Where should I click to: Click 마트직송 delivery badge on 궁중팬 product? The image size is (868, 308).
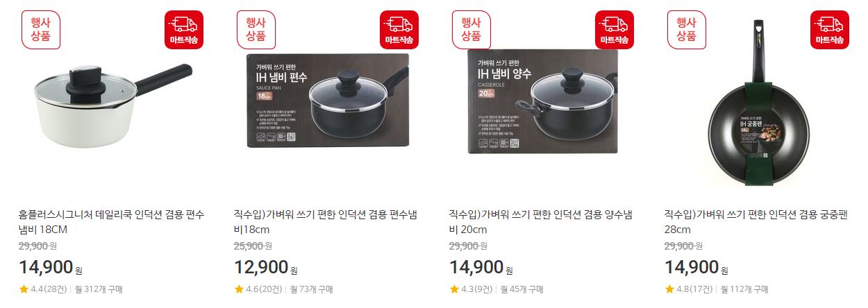pyautogui.click(x=830, y=30)
